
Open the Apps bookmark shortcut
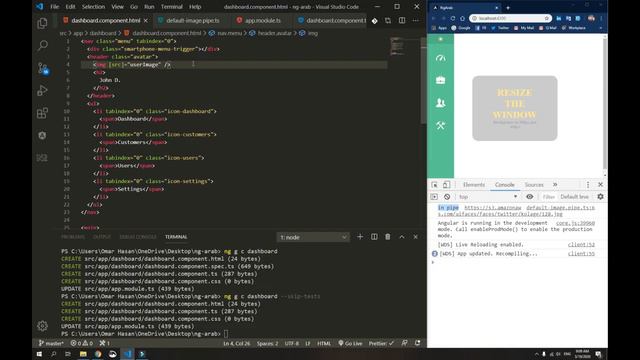coord(440,28)
